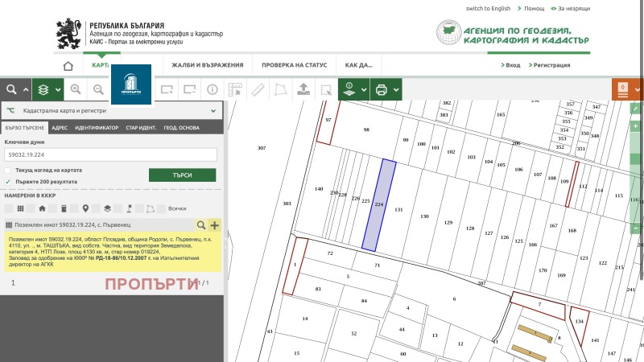The image size is (644, 362).
Task: Click the zoom in magnifier tool
Action: pos(75,89)
